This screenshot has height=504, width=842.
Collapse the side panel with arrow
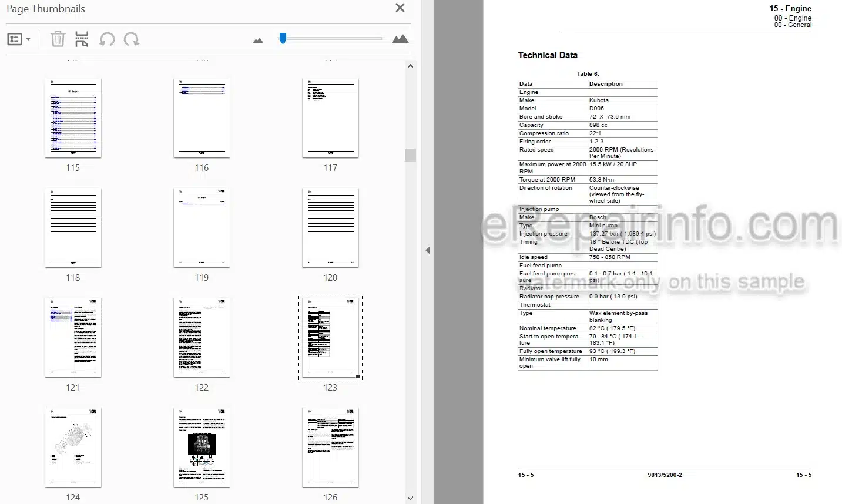click(428, 250)
